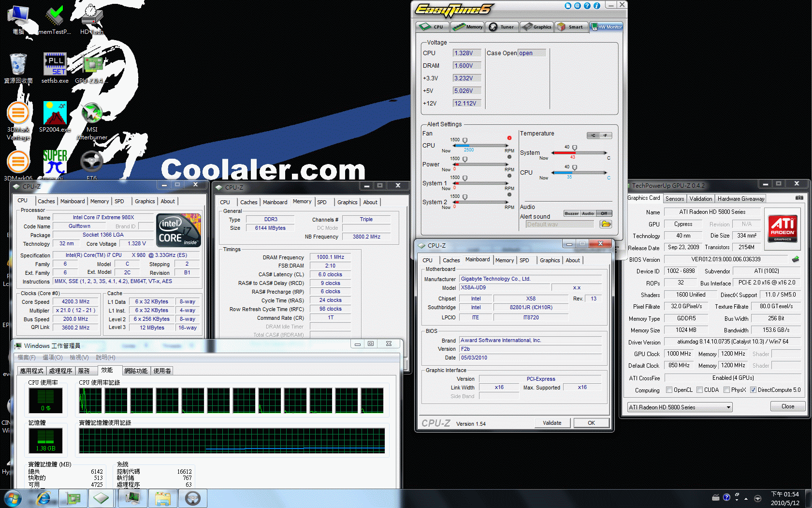Viewport: 812px width, 508px height.
Task: Click the System temperature threshold slider handle
Action: click(x=575, y=148)
